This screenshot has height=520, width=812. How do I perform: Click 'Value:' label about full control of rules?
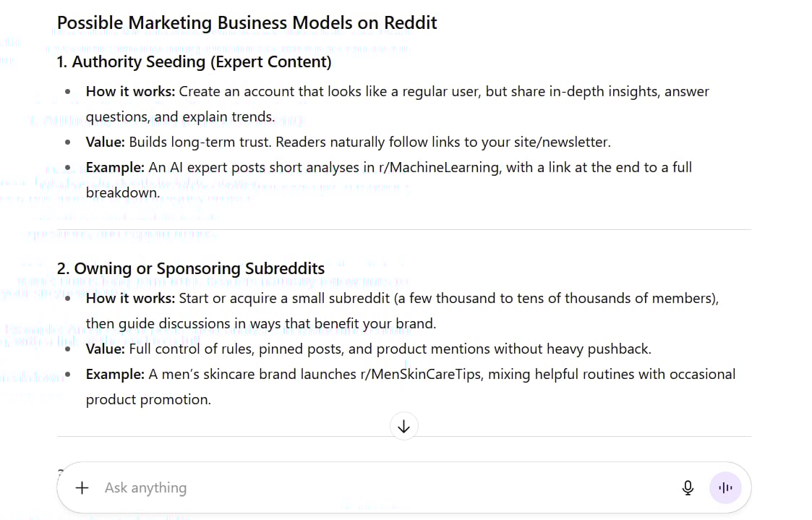106,349
